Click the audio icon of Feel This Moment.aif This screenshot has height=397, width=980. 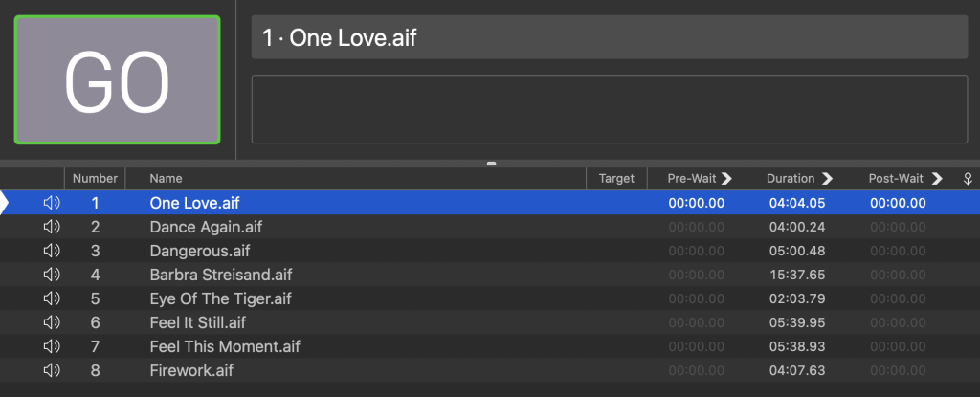point(52,346)
